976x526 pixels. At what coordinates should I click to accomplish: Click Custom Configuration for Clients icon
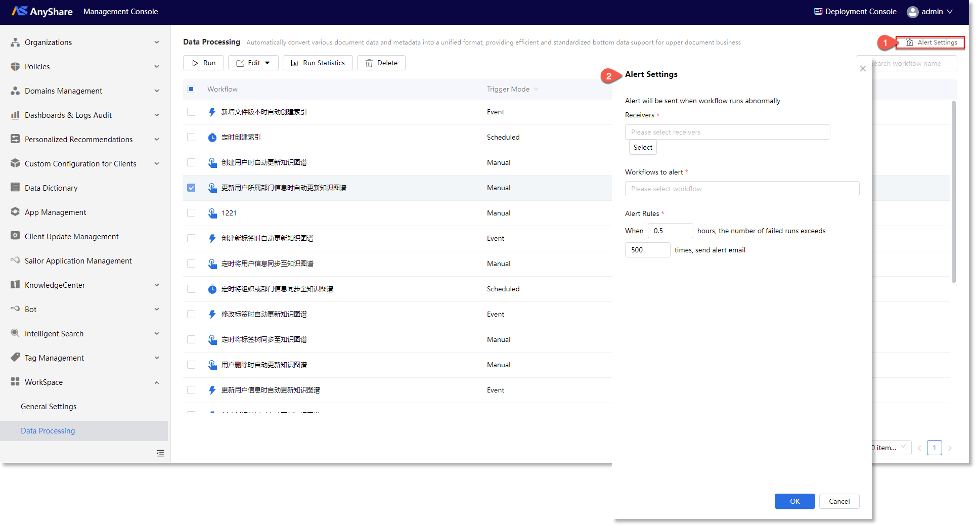pyautogui.click(x=16, y=164)
